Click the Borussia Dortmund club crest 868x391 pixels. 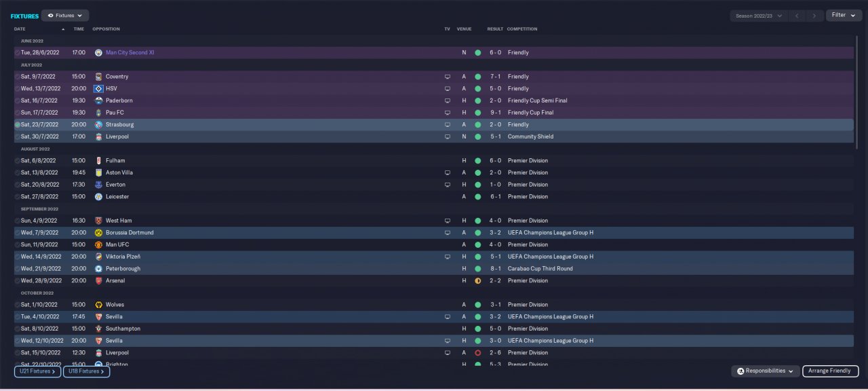[x=98, y=233]
